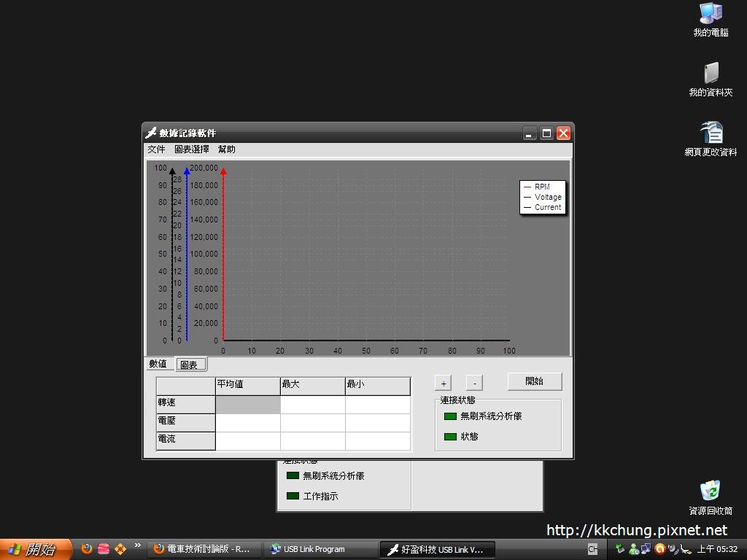Screen dimensions: 747x560
Task: Open the 文件 menu
Action: (x=155, y=149)
